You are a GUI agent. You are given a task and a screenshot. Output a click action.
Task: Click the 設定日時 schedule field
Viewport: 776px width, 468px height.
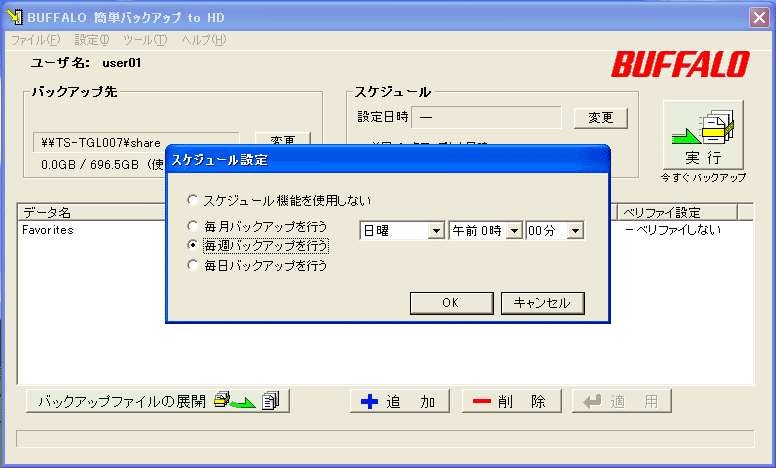[486, 117]
